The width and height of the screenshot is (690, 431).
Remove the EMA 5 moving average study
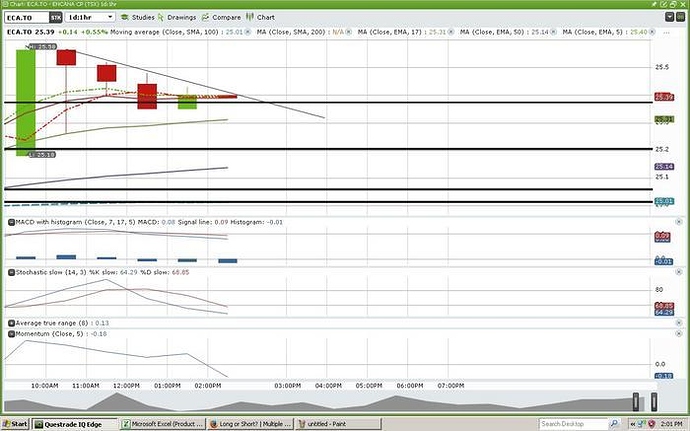click(652, 32)
